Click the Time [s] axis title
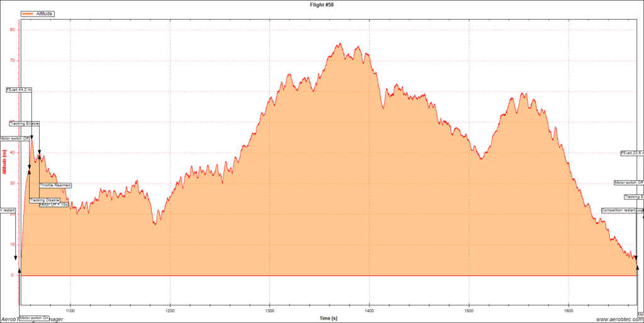644x323 pixels. 328,319
